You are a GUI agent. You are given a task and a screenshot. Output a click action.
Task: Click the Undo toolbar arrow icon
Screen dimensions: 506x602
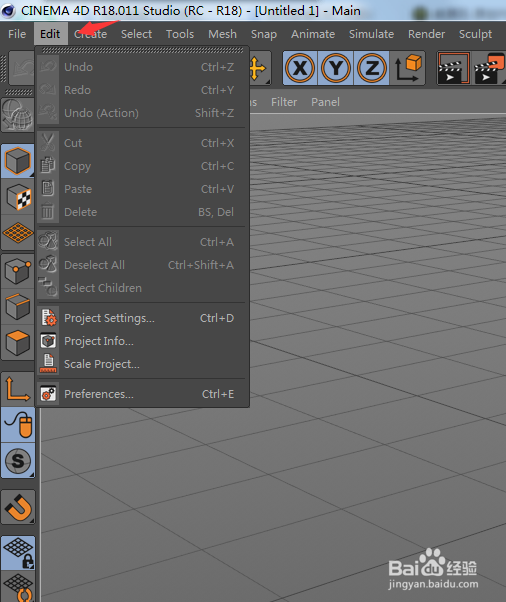(x=21, y=68)
